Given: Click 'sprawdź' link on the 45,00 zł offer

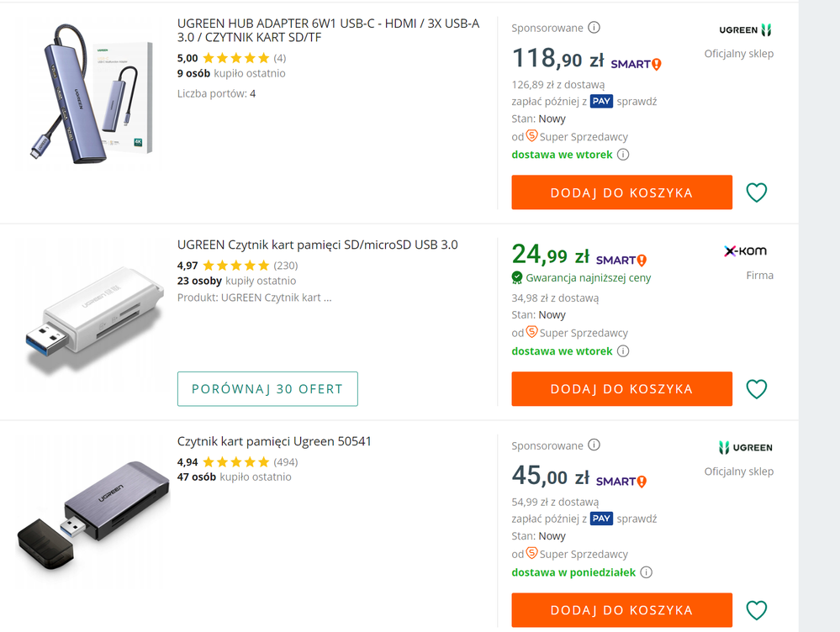Looking at the screenshot, I should point(637,519).
